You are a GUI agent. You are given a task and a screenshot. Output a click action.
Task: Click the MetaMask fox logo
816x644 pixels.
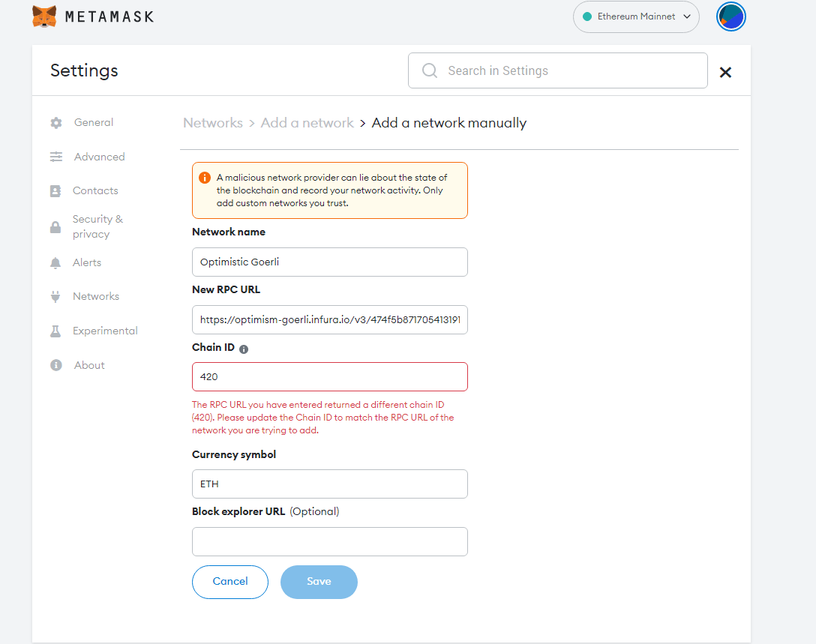coord(44,16)
